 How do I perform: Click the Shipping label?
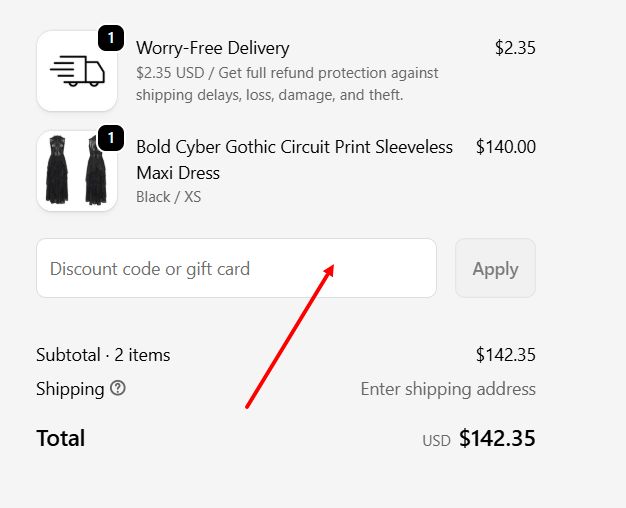(x=70, y=389)
